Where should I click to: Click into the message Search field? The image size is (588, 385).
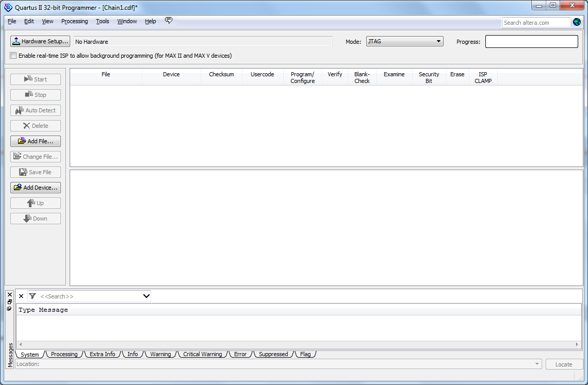pyautogui.click(x=90, y=296)
